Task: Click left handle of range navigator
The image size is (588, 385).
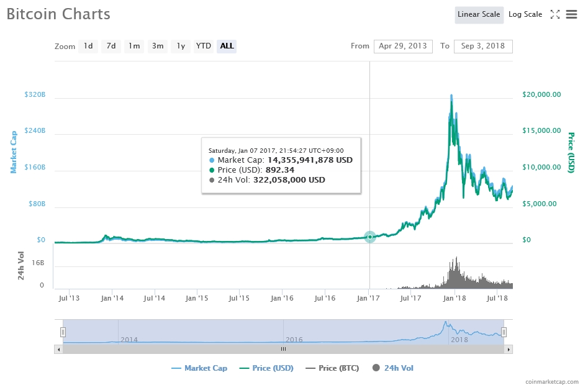Action: click(x=63, y=332)
